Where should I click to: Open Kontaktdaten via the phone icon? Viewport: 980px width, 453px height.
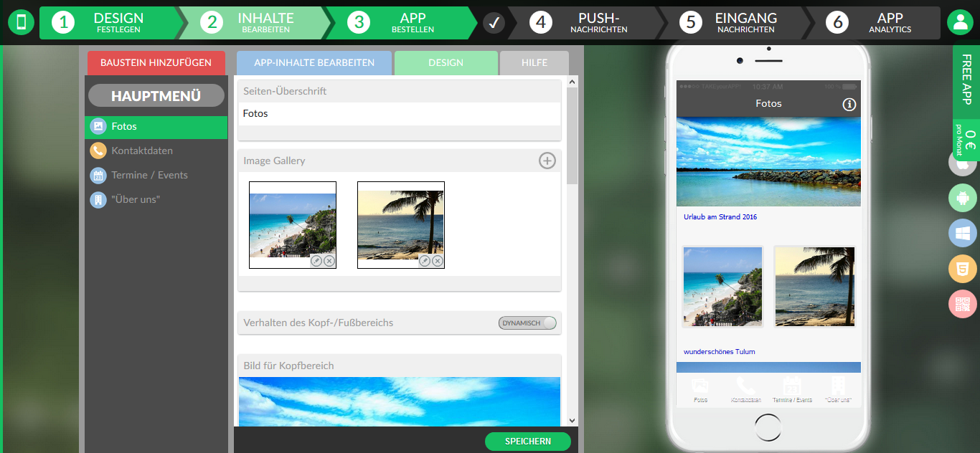98,151
